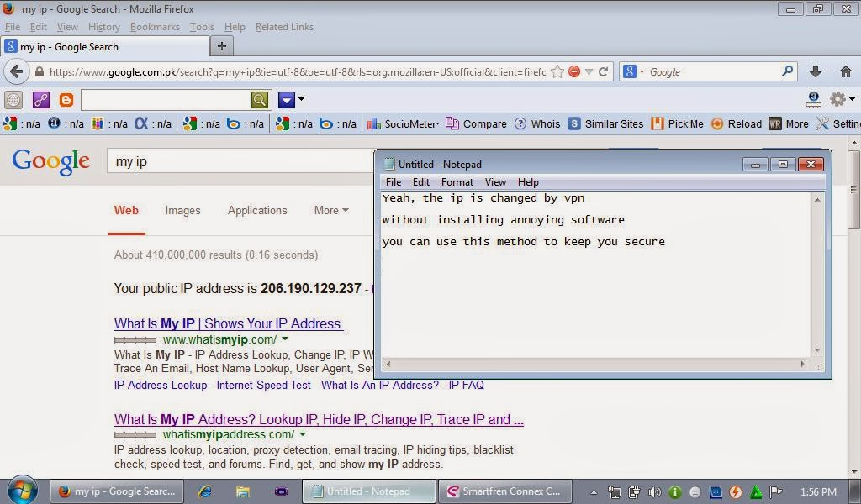The height and width of the screenshot is (504, 861).
Task: Click the Google logo on page
Action: pyautogui.click(x=50, y=162)
